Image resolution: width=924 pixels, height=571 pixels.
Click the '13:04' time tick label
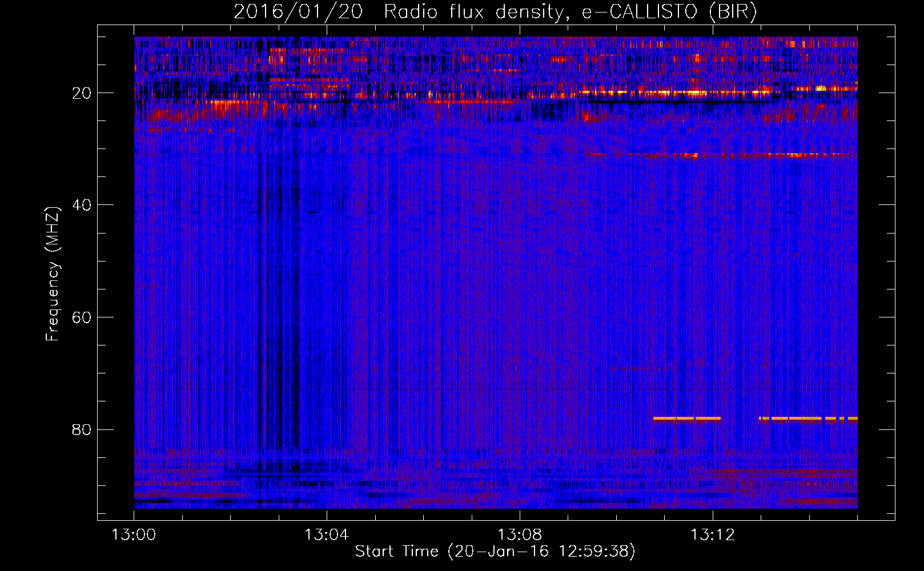coord(326,535)
